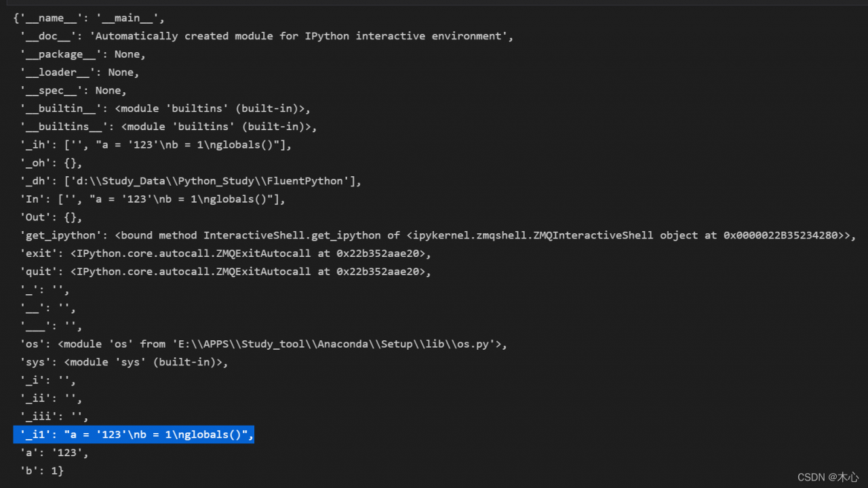Viewport: 868px width, 488px height.
Task: Click the '__name__' key on the first line
Action: click(52, 18)
